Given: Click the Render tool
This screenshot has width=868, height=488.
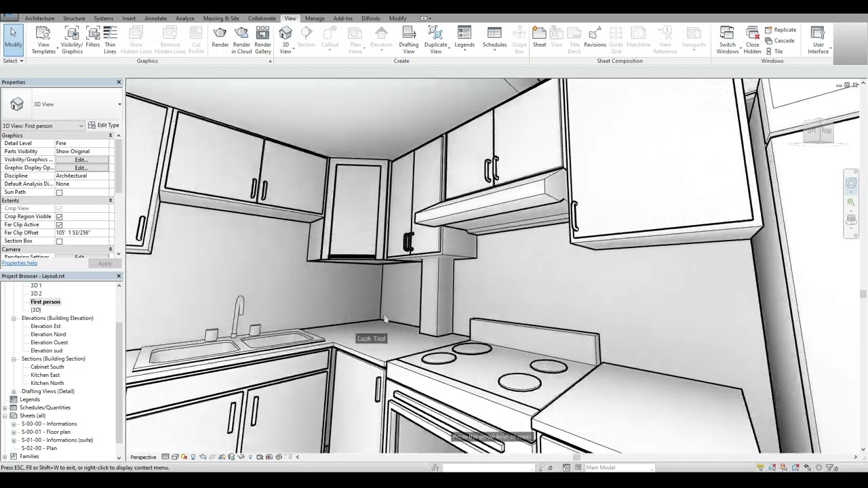Looking at the screenshot, I should [x=220, y=37].
